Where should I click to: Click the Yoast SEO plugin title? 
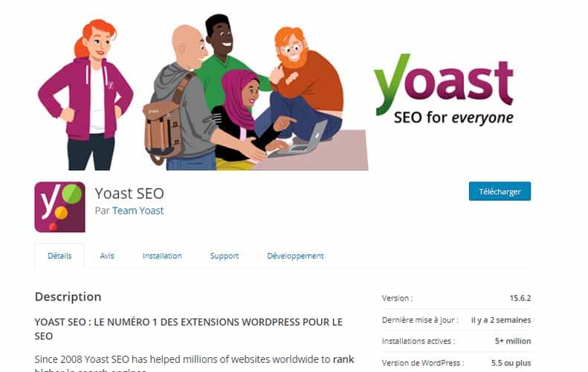(x=129, y=193)
